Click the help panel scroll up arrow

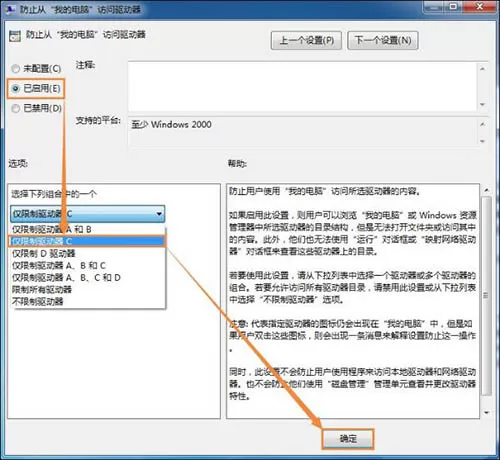pyautogui.click(x=486, y=190)
